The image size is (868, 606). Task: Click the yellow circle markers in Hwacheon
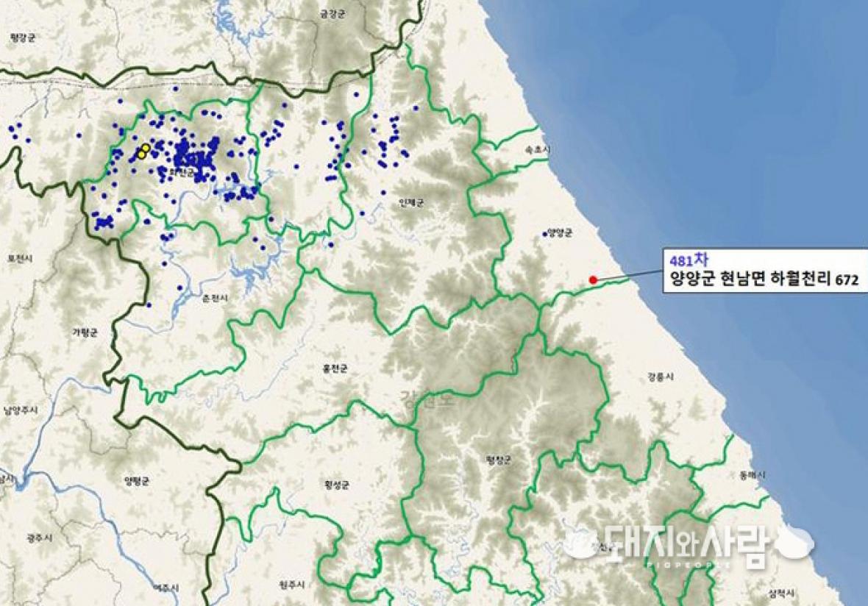coord(143,151)
